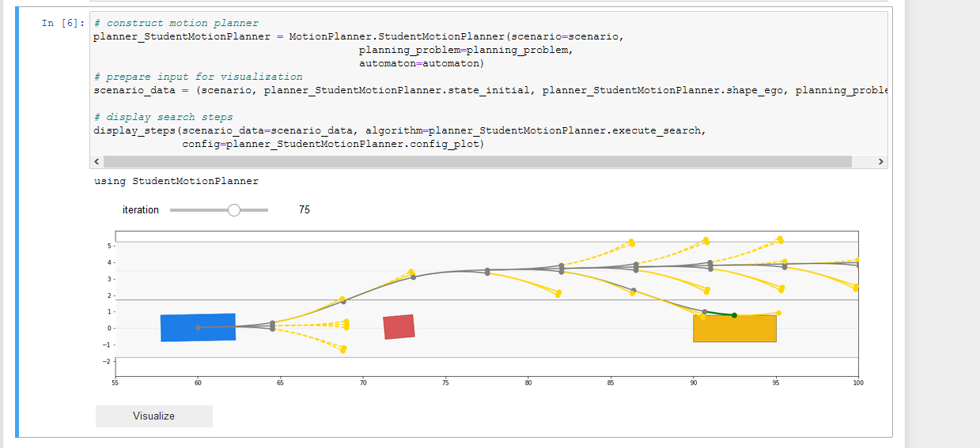This screenshot has height=448, width=980.
Task: Click the code cell's left scroll arrow
Action: 96,161
